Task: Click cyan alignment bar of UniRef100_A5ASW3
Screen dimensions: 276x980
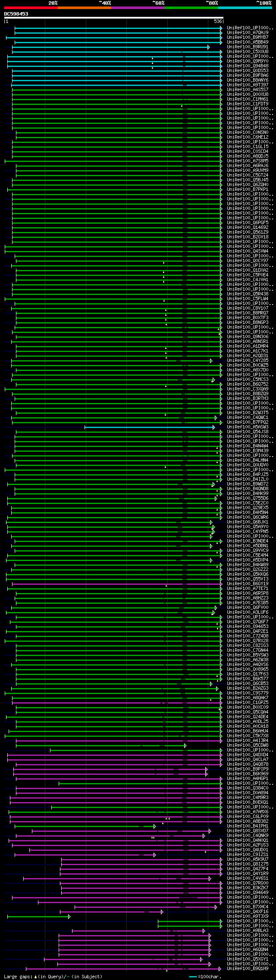Action: click(149, 427)
